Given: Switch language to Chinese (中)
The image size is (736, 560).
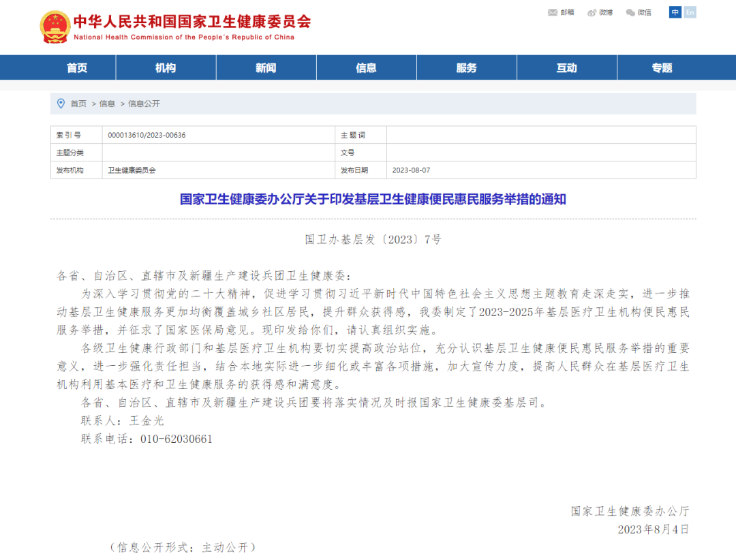Looking at the screenshot, I should coord(675,12).
